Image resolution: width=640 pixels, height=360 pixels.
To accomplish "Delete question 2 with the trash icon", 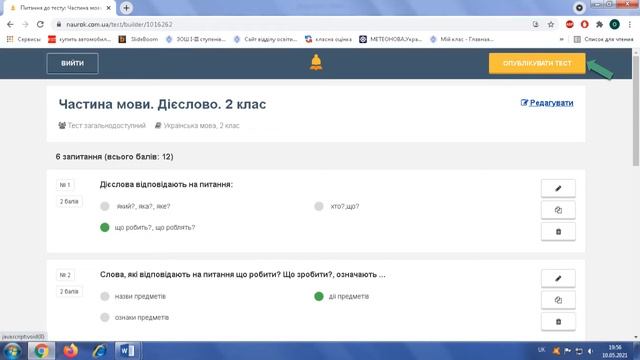I will pyautogui.click(x=558, y=322).
